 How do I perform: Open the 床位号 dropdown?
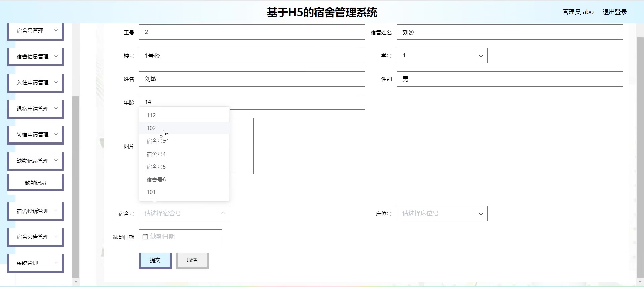[x=442, y=214]
